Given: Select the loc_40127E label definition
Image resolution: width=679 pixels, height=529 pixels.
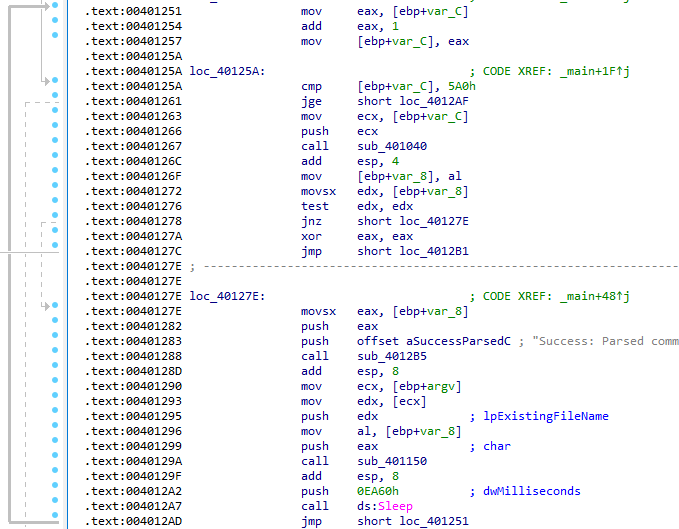Looking at the screenshot, I should (227, 296).
